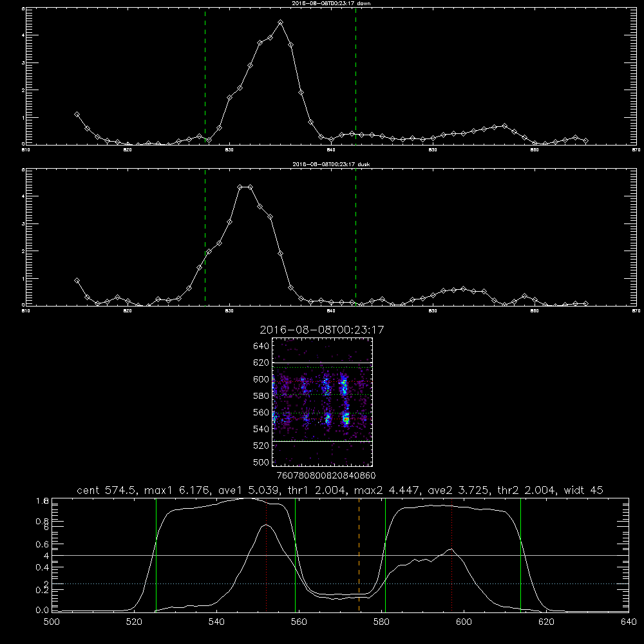Click the x-axis tick labels under the spectral image
This screenshot has height=644, width=644.
click(x=326, y=475)
